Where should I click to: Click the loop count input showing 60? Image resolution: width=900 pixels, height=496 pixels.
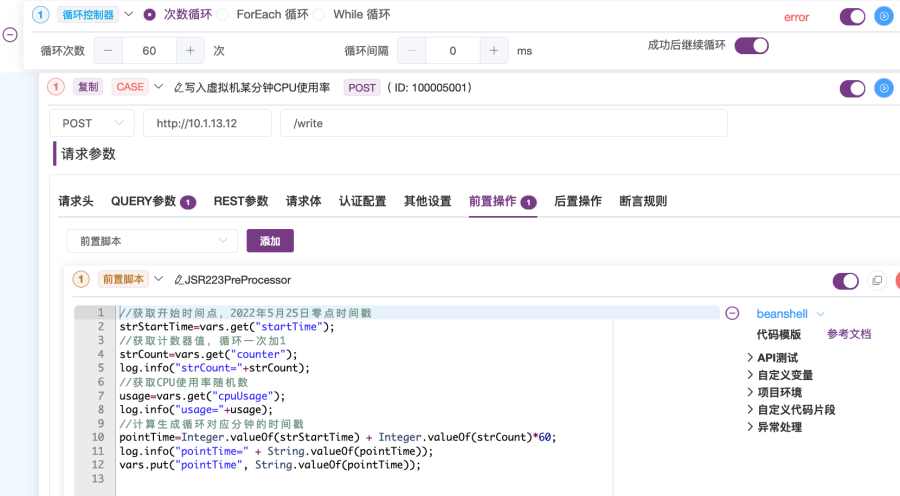pyautogui.click(x=149, y=51)
